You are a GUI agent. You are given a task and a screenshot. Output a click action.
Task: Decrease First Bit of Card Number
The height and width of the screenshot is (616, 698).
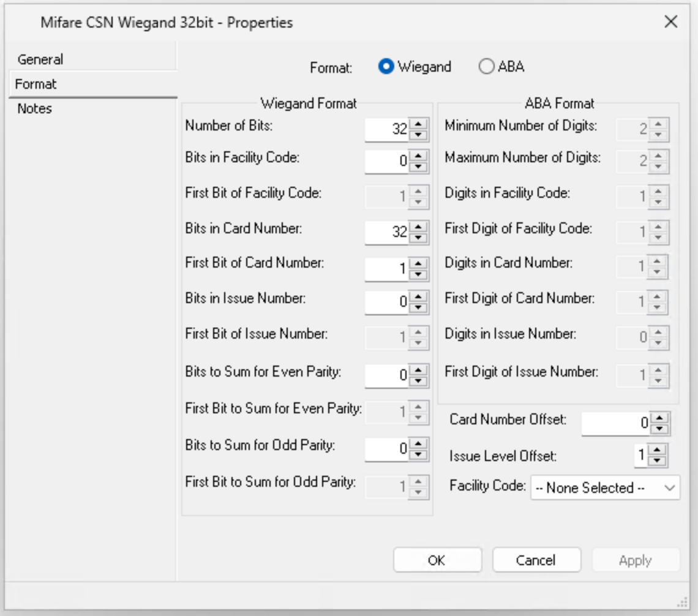[x=418, y=274]
